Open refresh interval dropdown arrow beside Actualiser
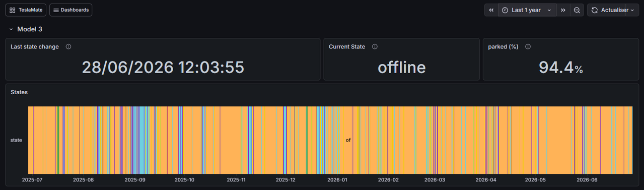Image resolution: width=644 pixels, height=190 pixels. pos(632,10)
